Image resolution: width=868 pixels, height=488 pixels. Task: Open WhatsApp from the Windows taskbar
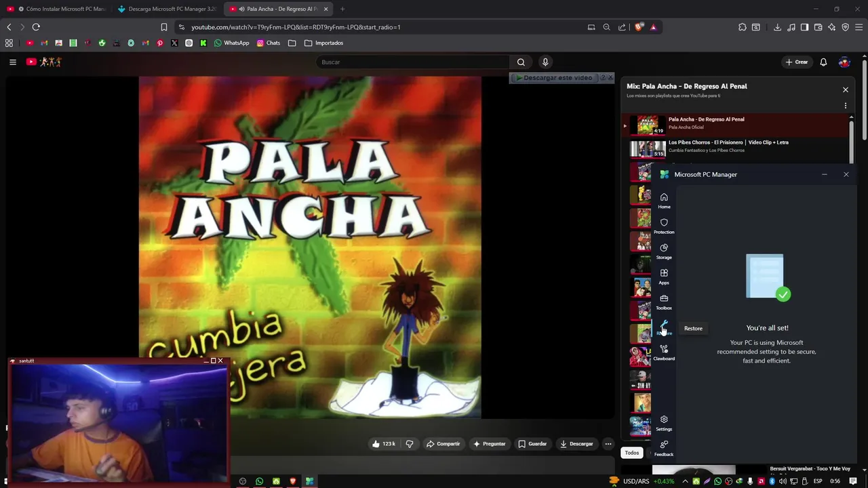[x=259, y=481]
